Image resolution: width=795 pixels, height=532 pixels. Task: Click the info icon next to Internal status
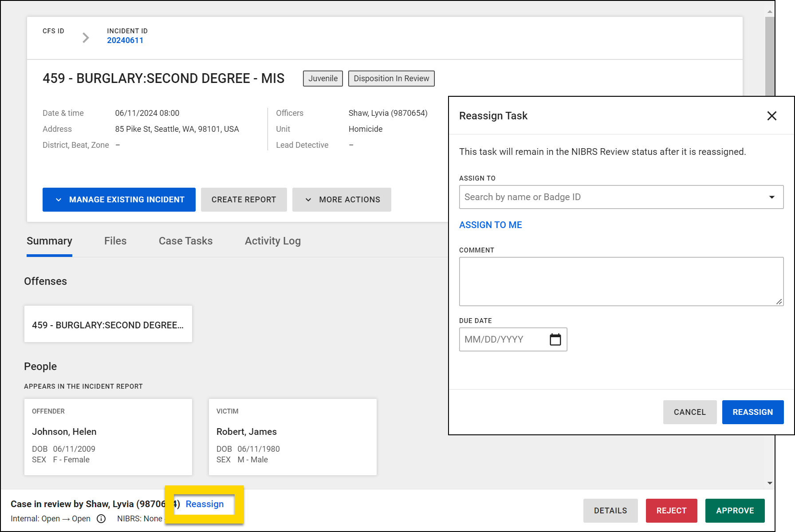[101, 518]
